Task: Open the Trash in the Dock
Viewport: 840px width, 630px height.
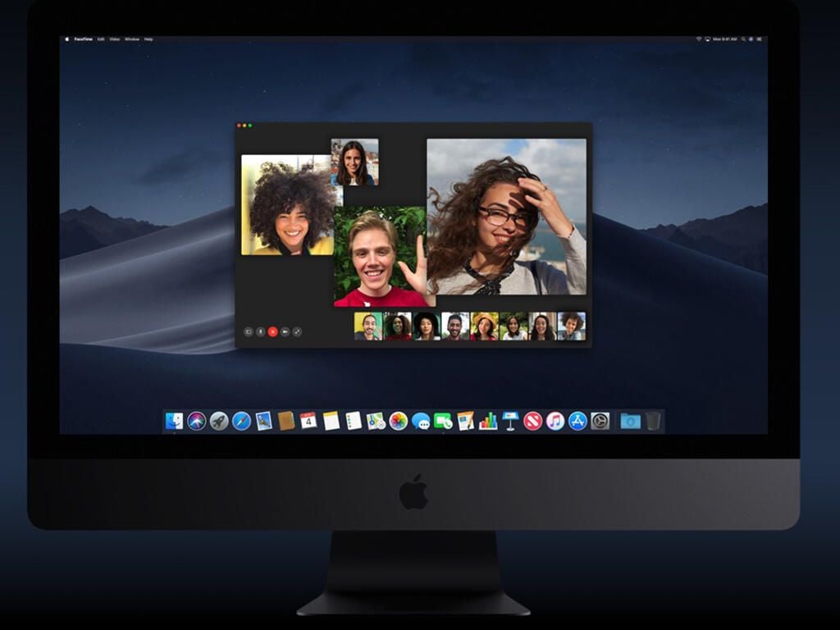Action: 653,421
